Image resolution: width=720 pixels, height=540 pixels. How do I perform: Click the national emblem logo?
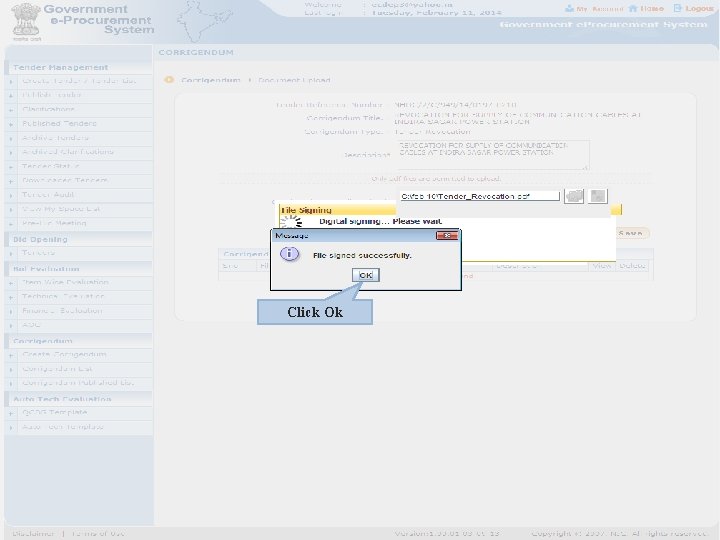click(x=26, y=21)
